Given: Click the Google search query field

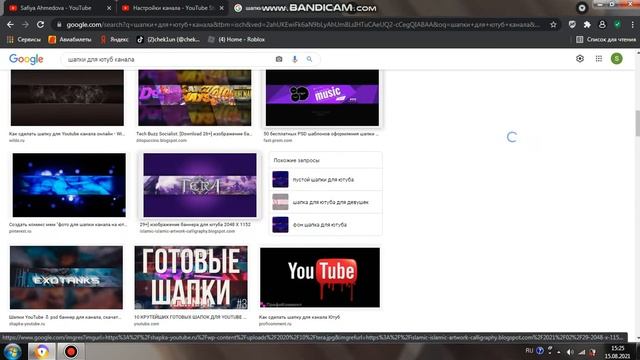Looking at the screenshot, I should (x=169, y=59).
